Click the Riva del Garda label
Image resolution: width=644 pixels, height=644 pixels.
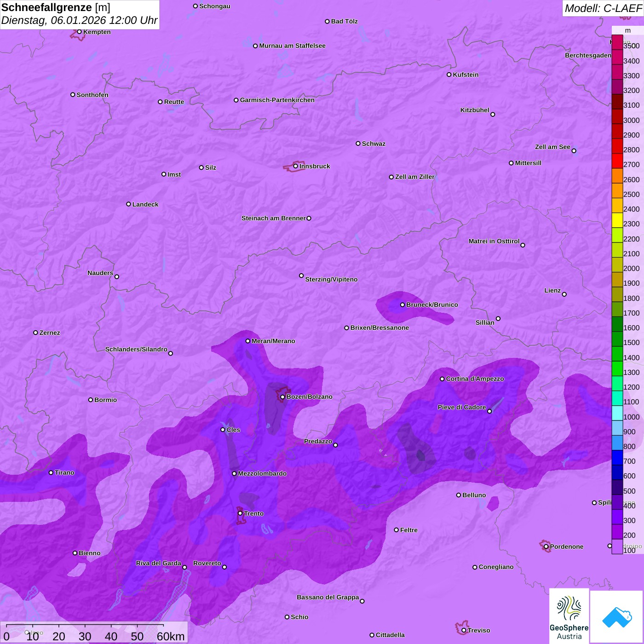(x=159, y=563)
